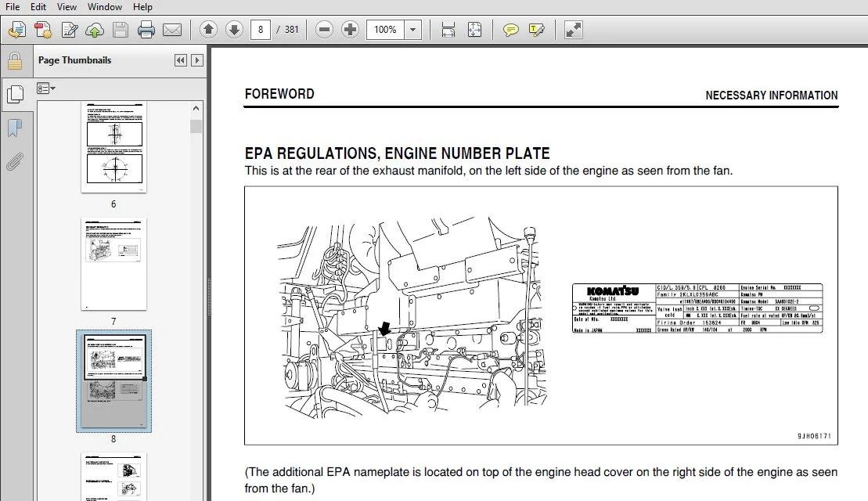
Task: Click the Komatsu nameplate illustration
Action: pyautogui.click(x=697, y=308)
